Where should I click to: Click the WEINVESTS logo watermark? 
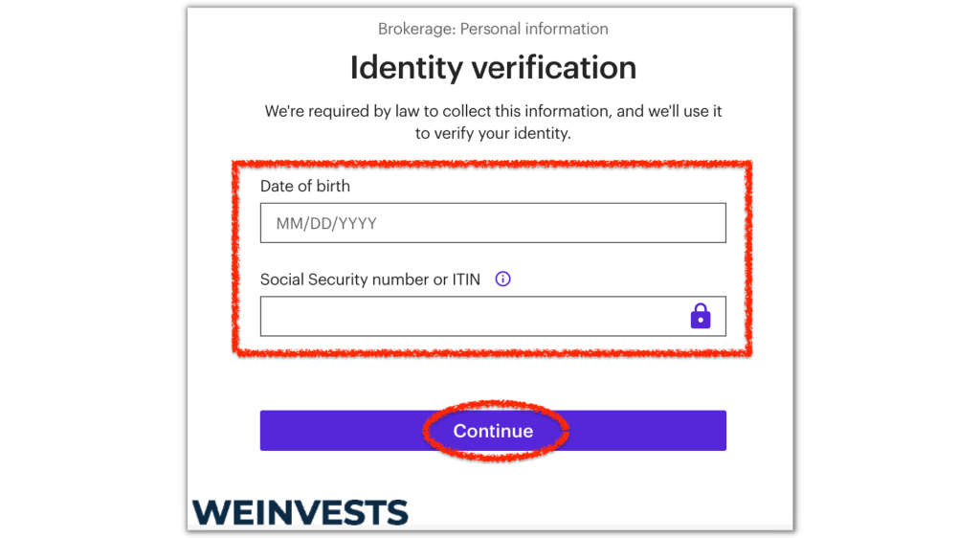(x=300, y=512)
